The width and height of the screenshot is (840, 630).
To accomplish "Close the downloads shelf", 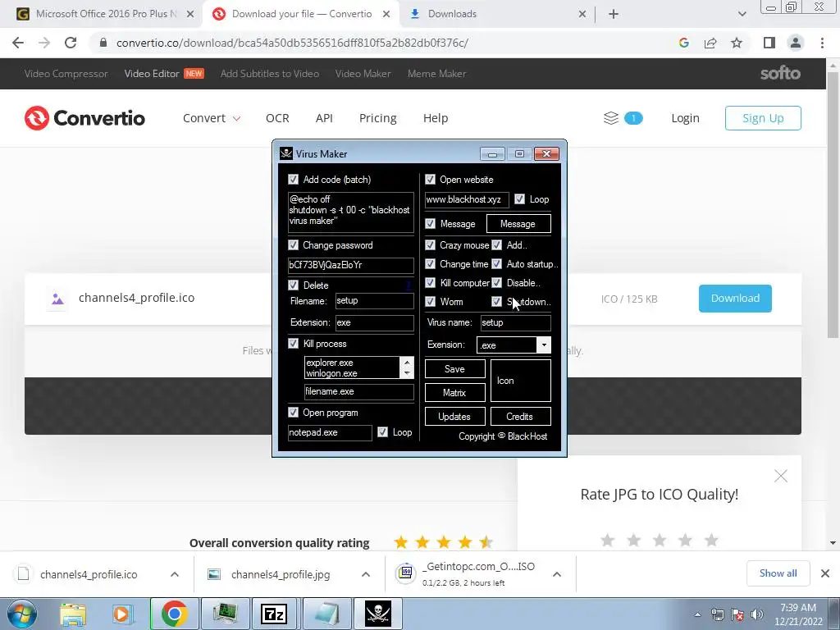I will 825,573.
